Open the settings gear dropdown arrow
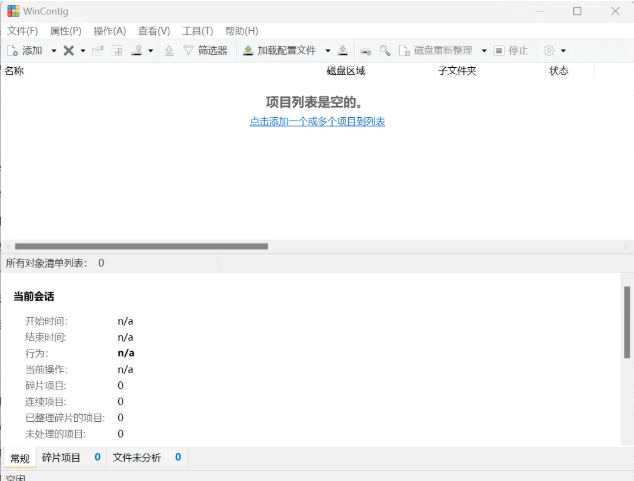The image size is (634, 481). (563, 51)
